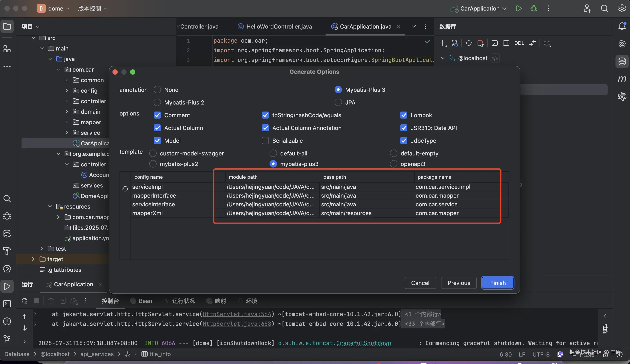Expand the target folder in tree
The height and width of the screenshot is (364, 630).
click(x=33, y=259)
